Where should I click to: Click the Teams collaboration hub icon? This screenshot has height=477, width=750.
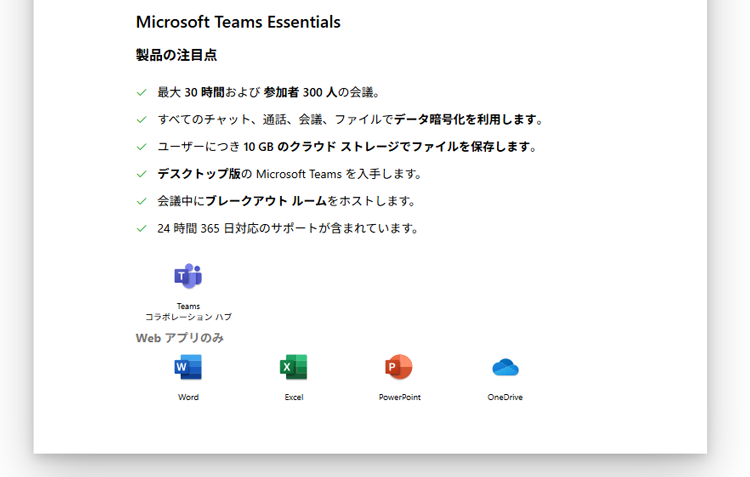[188, 276]
